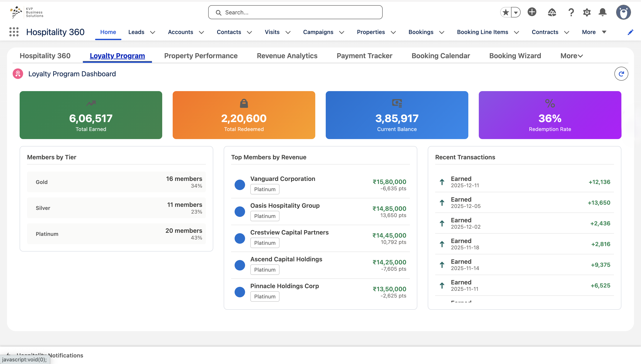This screenshot has height=364, width=641.
Task: Open the Notifications bell
Action: pos(602,12)
